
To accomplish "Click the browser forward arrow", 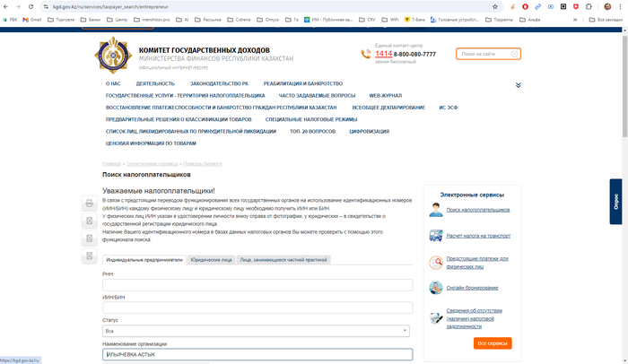I will [18, 7].
